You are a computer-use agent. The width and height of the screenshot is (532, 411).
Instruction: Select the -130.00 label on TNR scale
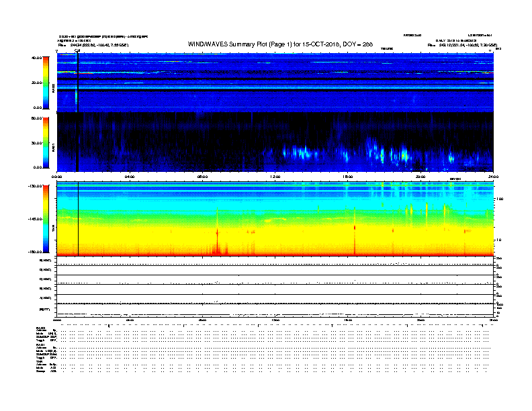(x=36, y=186)
